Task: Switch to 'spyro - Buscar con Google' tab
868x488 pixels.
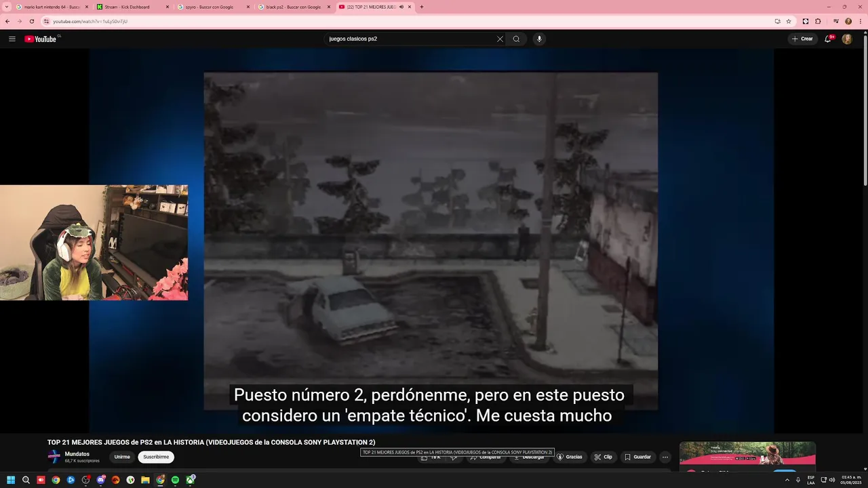Action: coord(214,7)
